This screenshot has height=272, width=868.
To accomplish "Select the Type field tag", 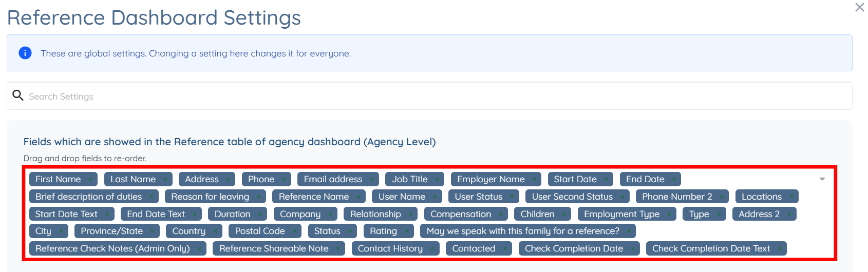I will 704,214.
